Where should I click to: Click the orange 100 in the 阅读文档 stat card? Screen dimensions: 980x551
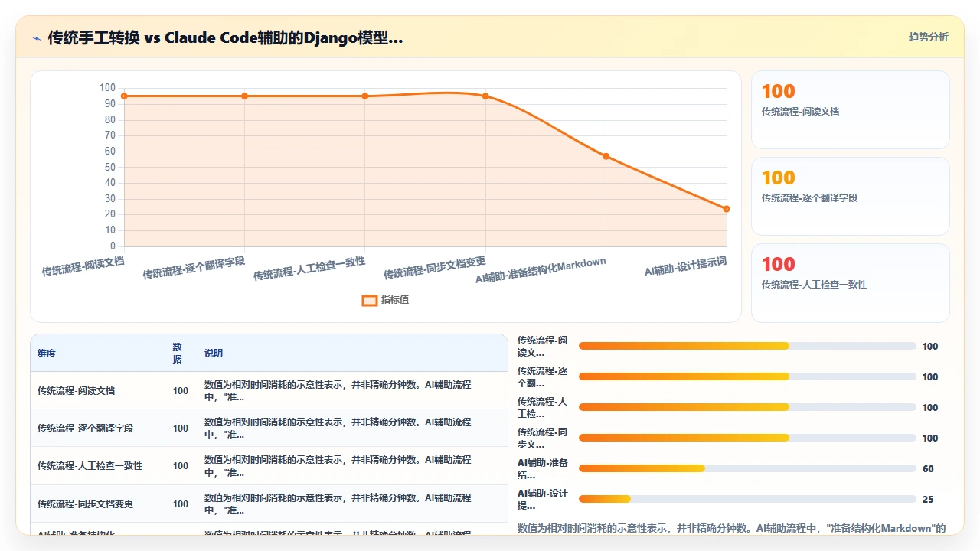pyautogui.click(x=778, y=92)
